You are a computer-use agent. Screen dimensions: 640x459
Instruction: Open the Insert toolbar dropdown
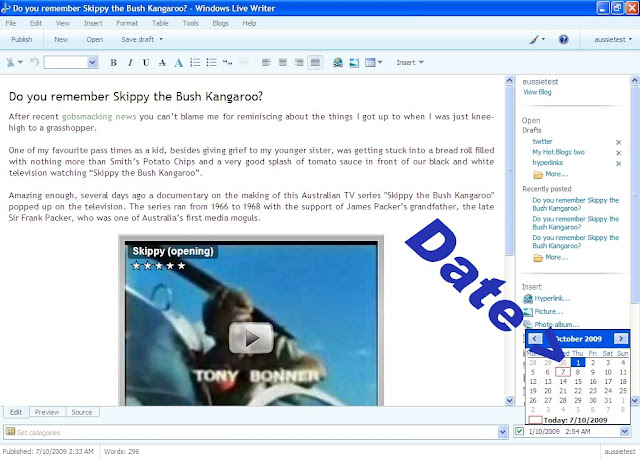(x=410, y=62)
